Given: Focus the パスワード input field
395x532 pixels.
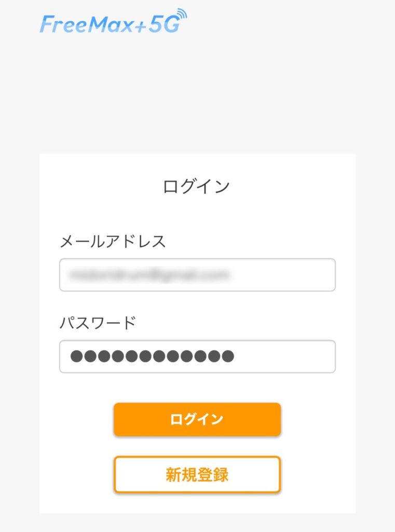Looking at the screenshot, I should [x=197, y=356].
